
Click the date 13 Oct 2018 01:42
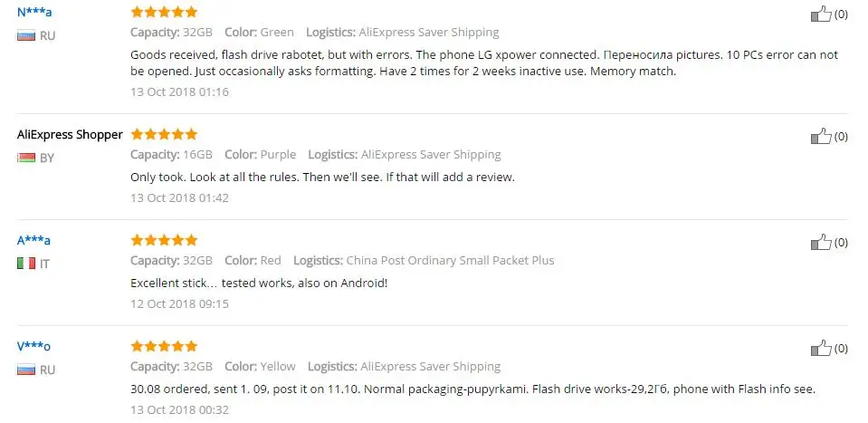pyautogui.click(x=179, y=197)
